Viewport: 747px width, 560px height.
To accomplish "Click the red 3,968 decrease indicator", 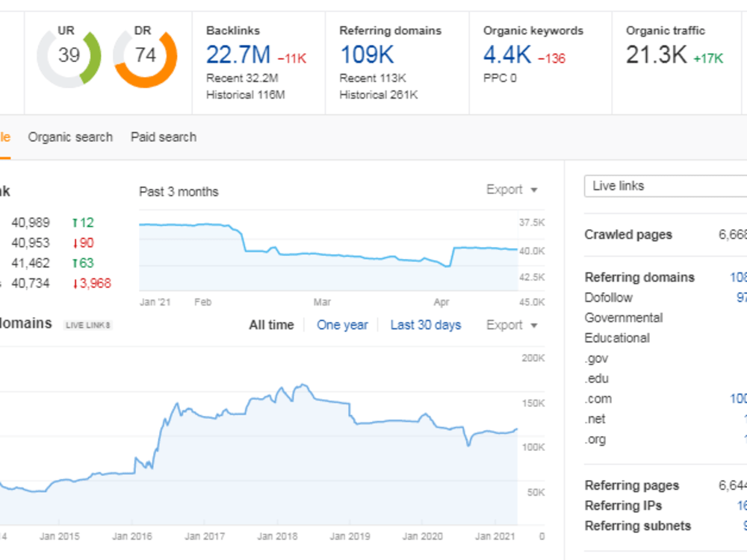I will click(92, 283).
